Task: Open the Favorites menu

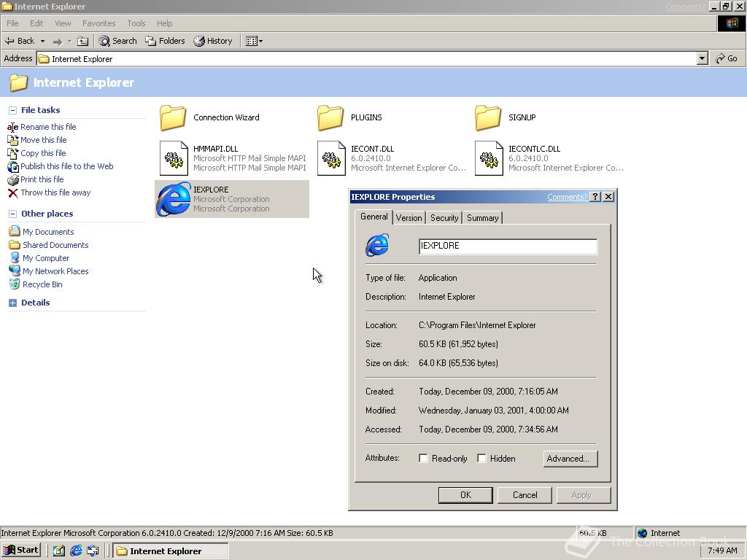Action: click(98, 23)
